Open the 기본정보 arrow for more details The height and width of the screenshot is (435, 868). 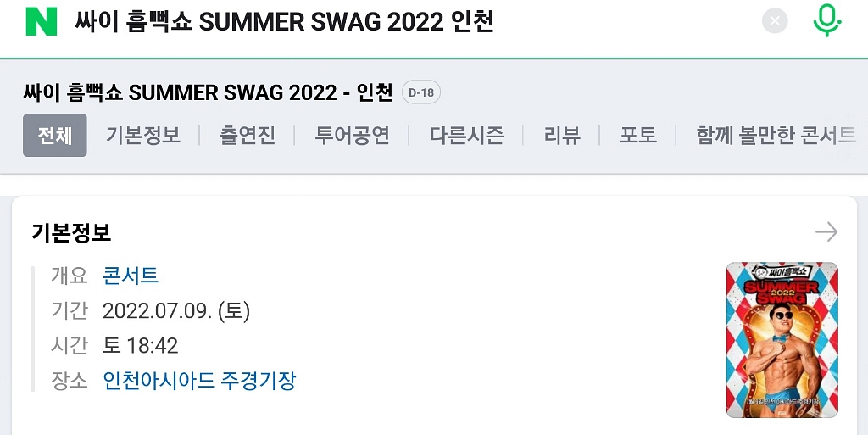pos(826,231)
